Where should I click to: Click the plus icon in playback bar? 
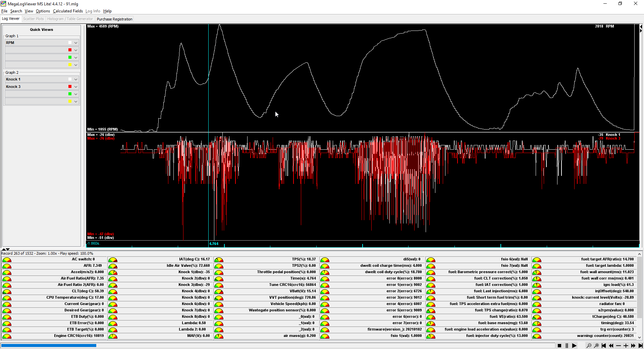pos(626,346)
